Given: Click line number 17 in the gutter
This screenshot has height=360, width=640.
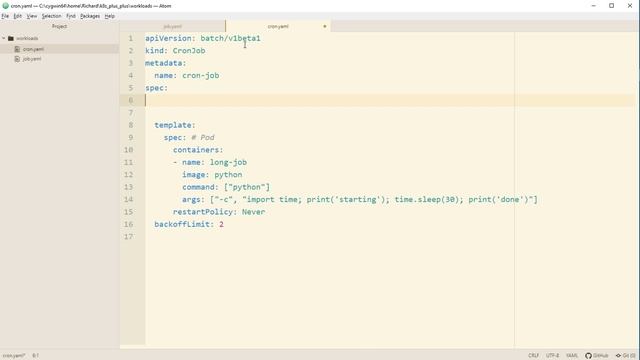Looking at the screenshot, I should pyautogui.click(x=129, y=236).
